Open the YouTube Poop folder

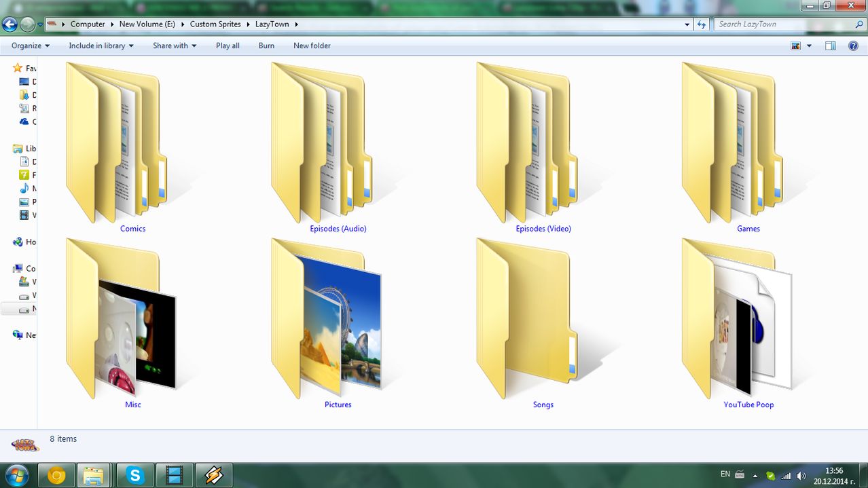point(729,319)
